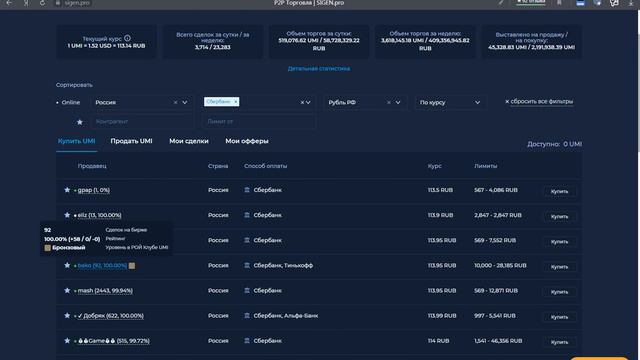Open seller mash (2443, 99.94%) profile
This screenshot has width=640, height=360.
105,291
